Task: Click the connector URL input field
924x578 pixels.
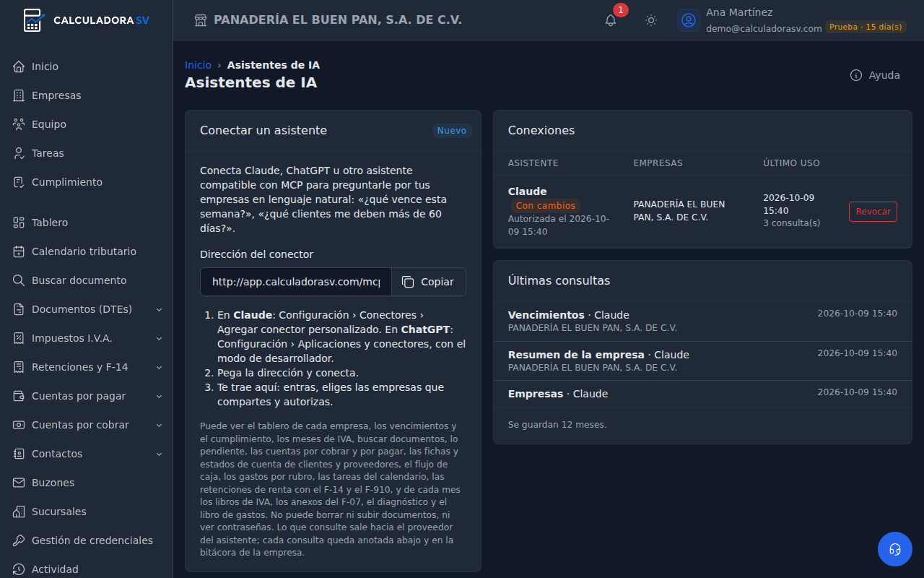Action: [296, 282]
